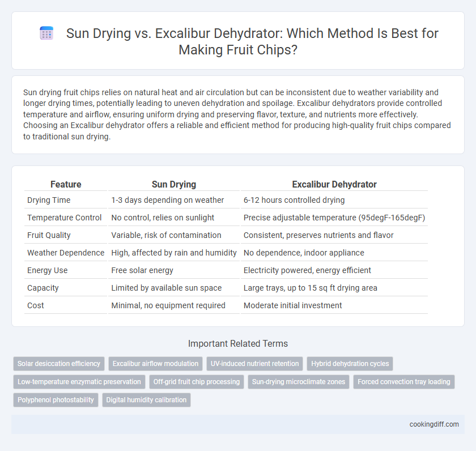
Task: Open the Solar desiccation efficiency tag
Action: 59,364
